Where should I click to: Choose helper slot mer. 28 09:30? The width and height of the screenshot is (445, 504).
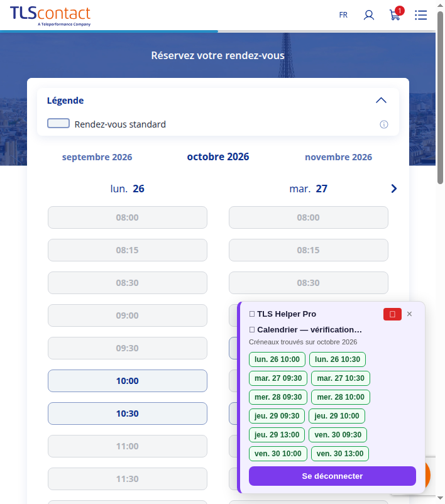pos(278,397)
